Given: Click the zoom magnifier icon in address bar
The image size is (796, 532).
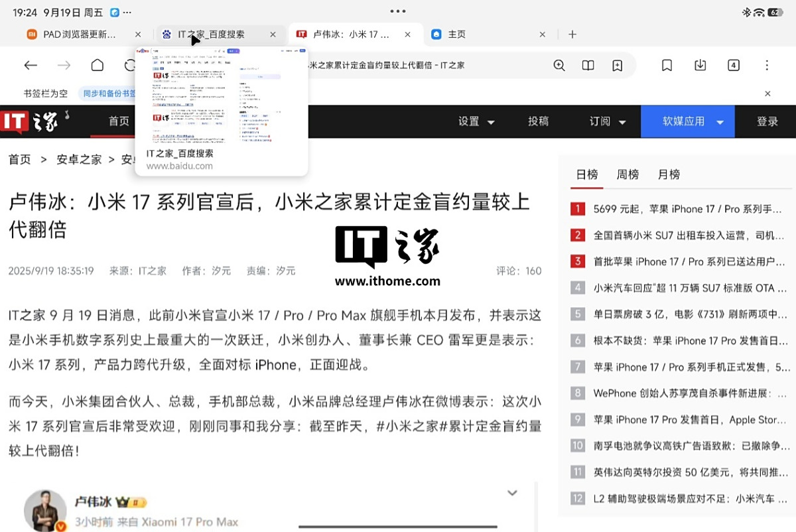Looking at the screenshot, I should (559, 65).
